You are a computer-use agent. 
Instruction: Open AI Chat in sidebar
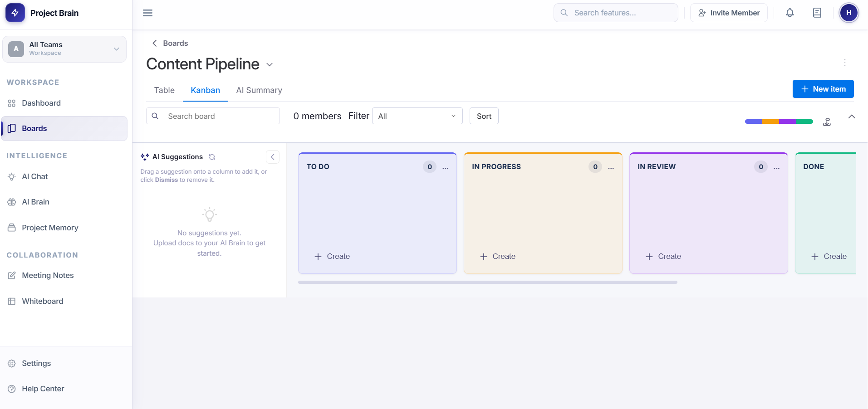(64, 176)
